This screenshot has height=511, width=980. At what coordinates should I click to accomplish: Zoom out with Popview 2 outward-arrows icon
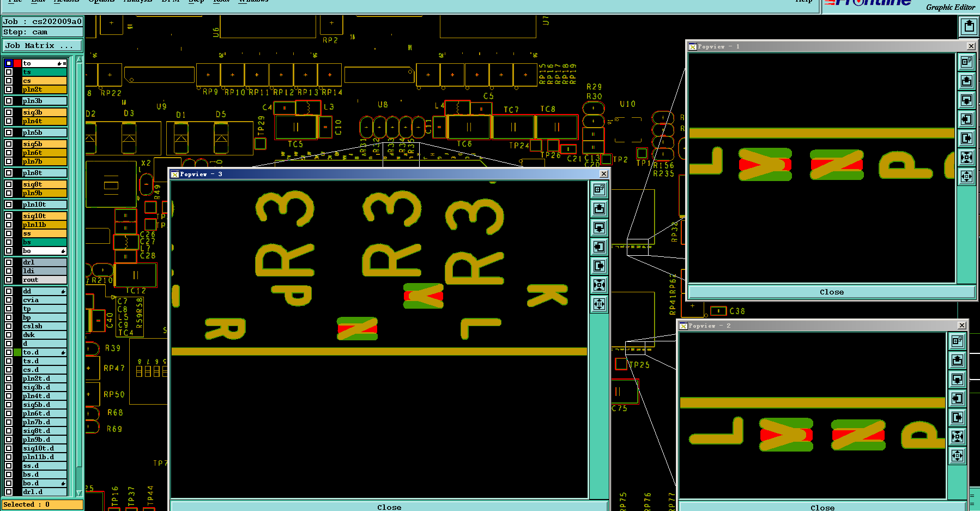click(957, 455)
